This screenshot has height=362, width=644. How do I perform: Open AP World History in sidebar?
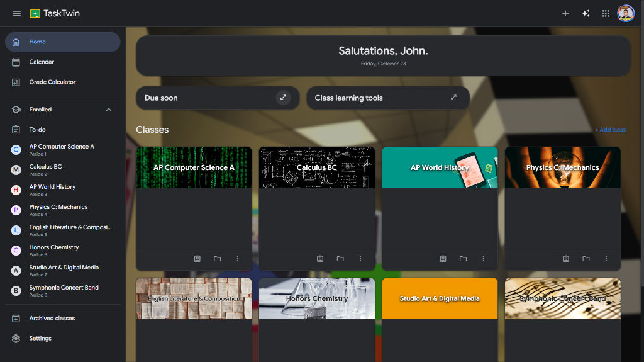pyautogui.click(x=62, y=190)
